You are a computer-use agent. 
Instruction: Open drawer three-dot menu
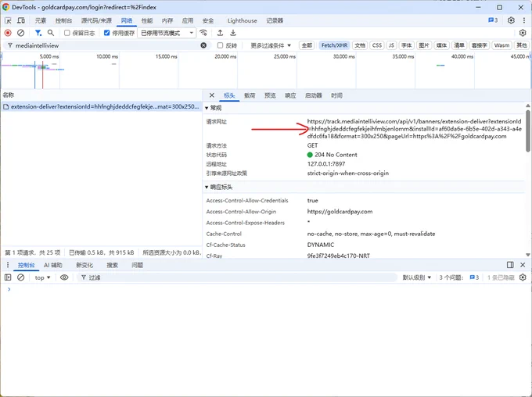coord(8,265)
